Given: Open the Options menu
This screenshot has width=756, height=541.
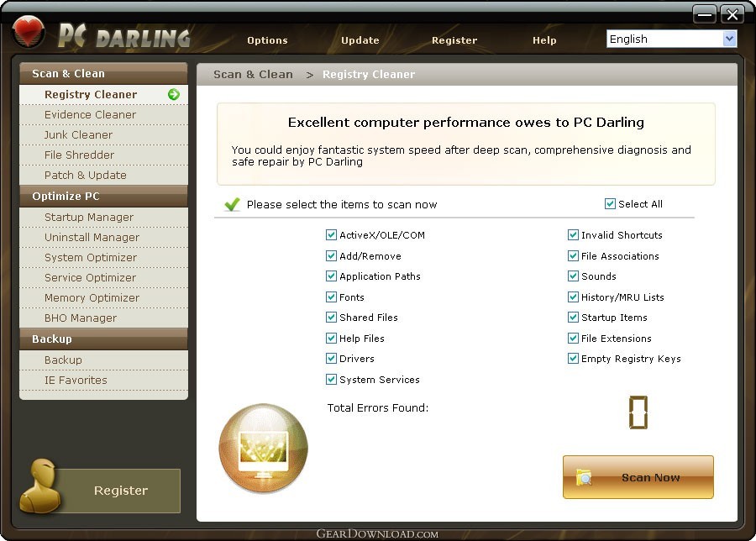Looking at the screenshot, I should coord(267,40).
